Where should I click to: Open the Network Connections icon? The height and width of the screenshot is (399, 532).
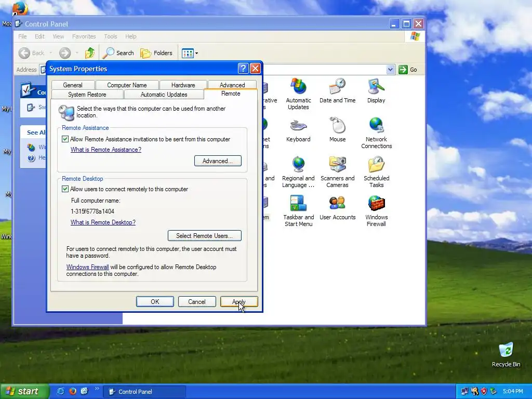376,133
